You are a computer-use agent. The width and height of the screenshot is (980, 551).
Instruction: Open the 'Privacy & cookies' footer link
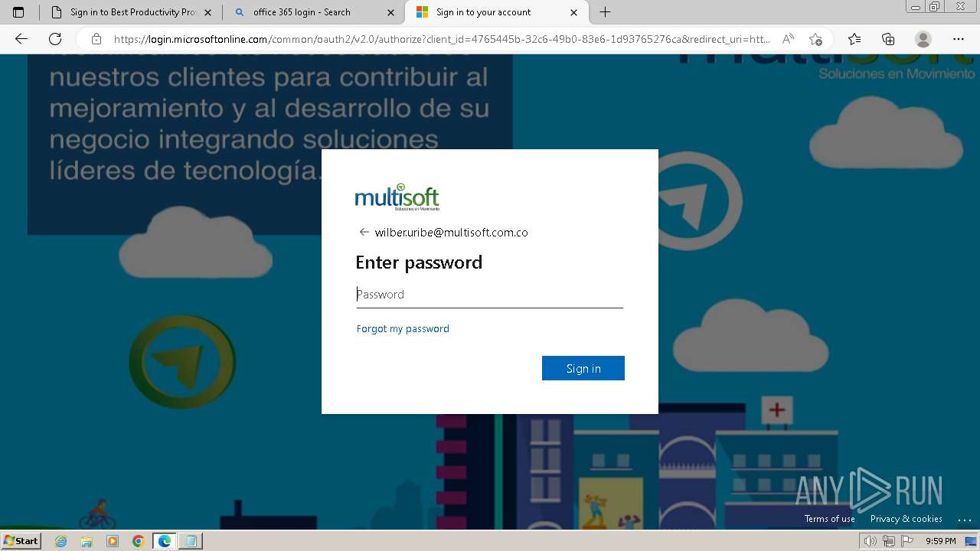[906, 519]
